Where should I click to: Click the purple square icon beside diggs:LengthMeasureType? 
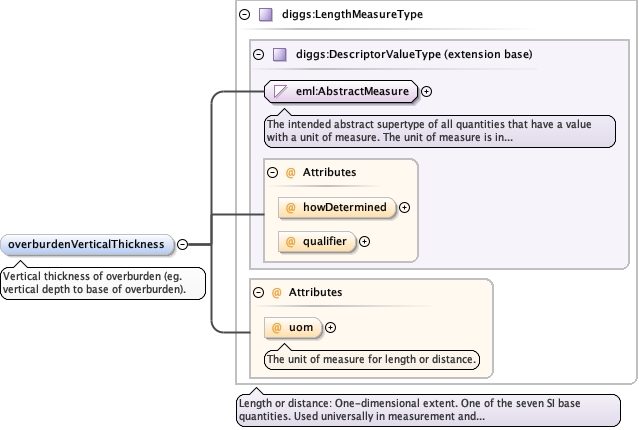pos(265,15)
